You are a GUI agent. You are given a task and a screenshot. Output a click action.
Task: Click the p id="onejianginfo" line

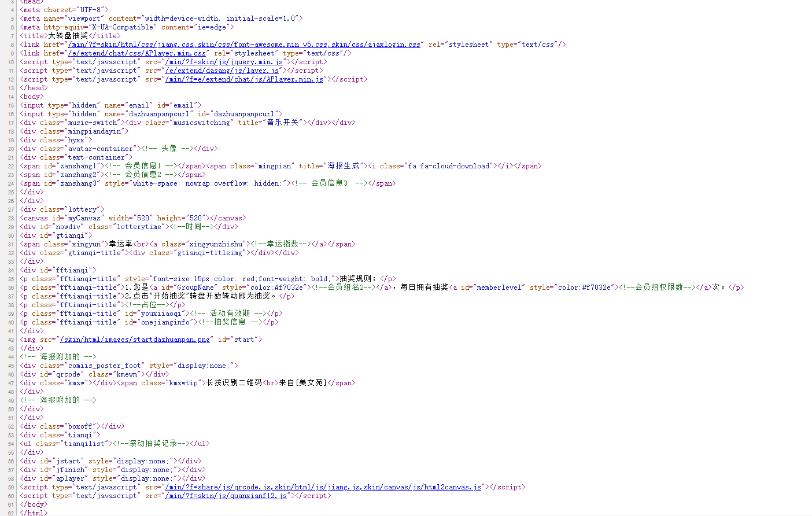coord(149,322)
